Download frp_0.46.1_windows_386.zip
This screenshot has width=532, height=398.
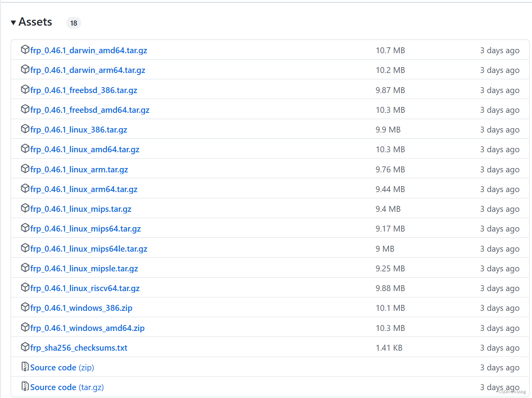coord(81,308)
